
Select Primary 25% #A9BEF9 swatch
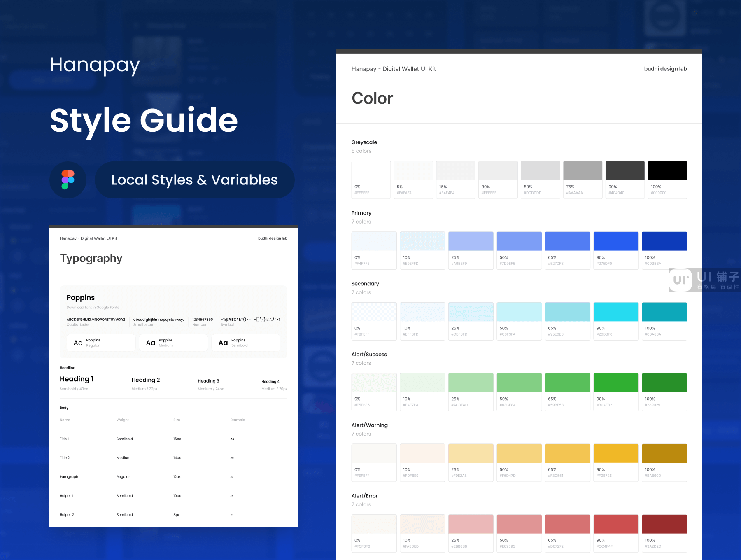471,251
